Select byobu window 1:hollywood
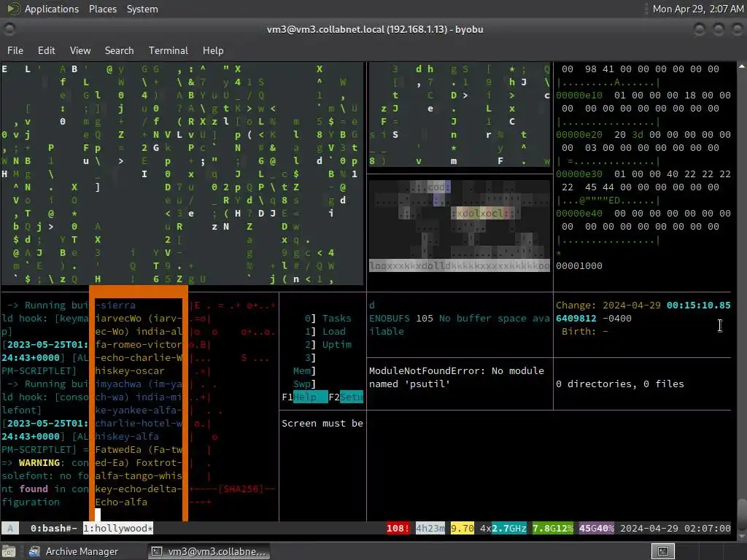The height and width of the screenshot is (560, 747). click(x=118, y=528)
